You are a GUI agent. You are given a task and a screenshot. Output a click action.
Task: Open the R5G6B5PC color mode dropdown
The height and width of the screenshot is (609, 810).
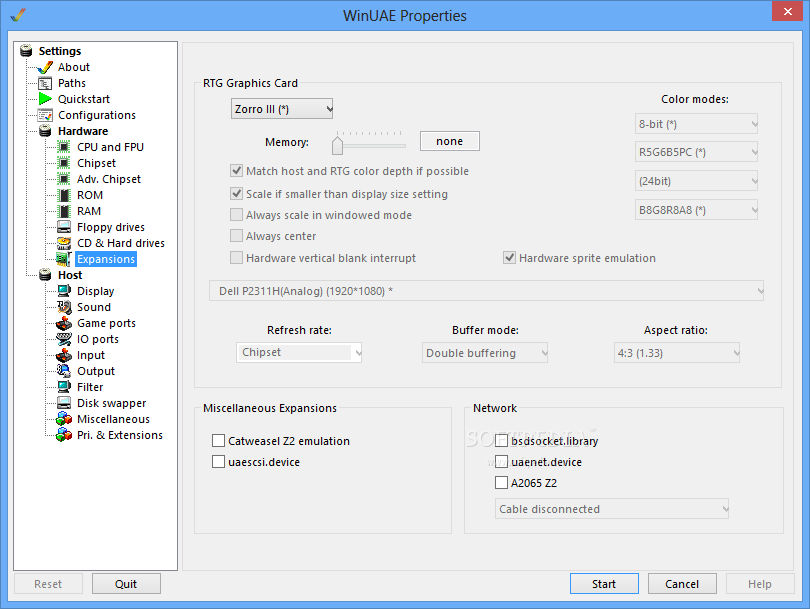696,152
